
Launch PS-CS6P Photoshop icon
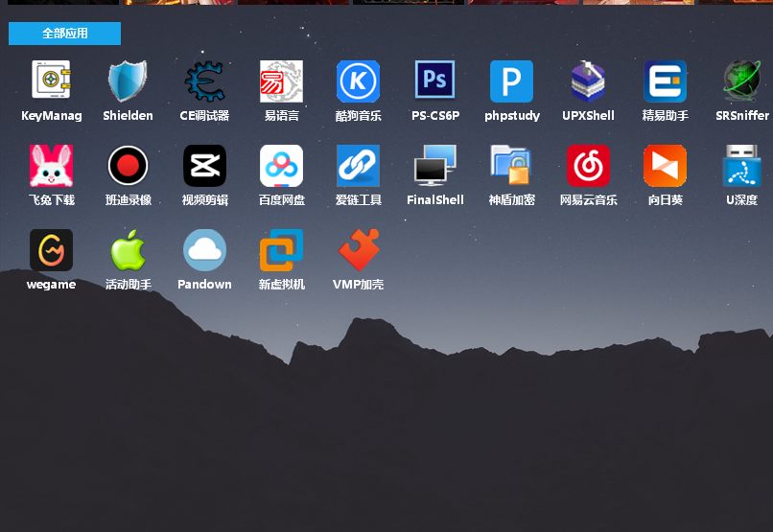point(434,81)
